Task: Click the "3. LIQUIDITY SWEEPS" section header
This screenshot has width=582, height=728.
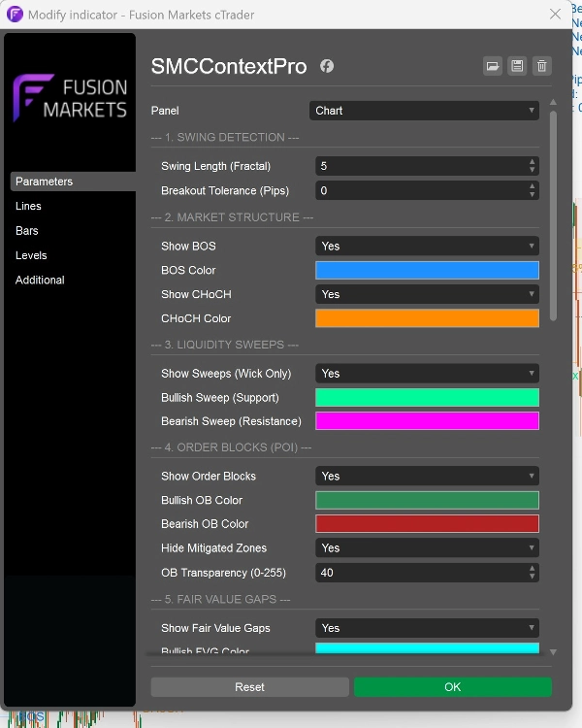Action: [x=225, y=345]
